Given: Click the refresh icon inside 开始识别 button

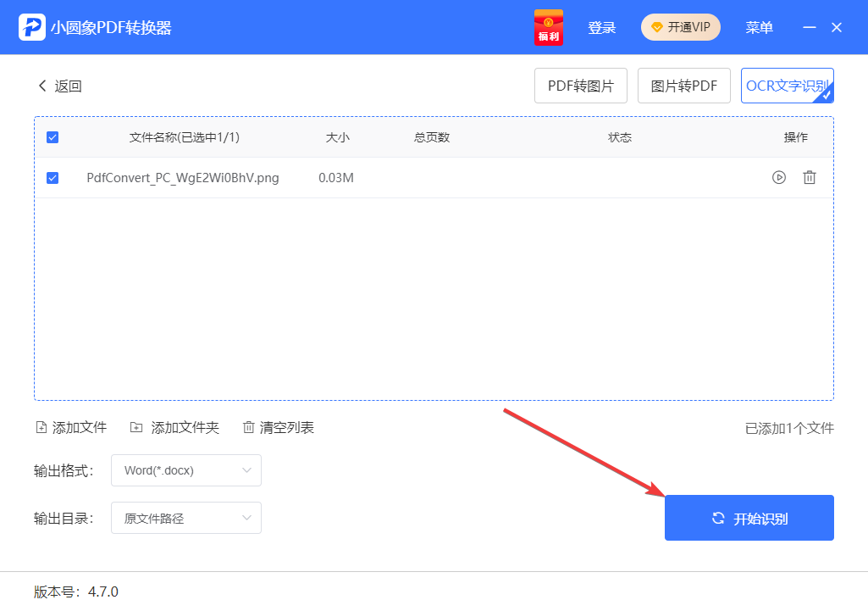Looking at the screenshot, I should tap(719, 517).
